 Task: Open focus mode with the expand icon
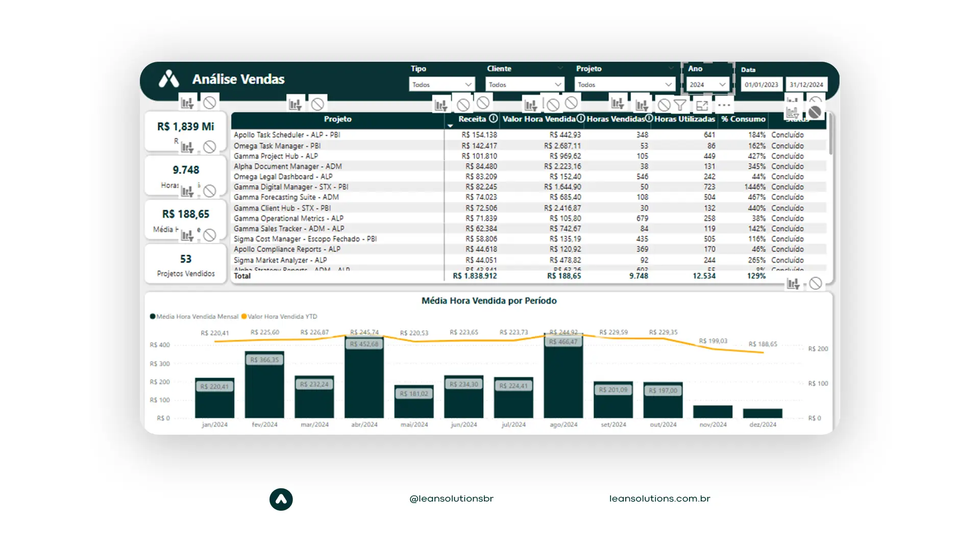click(x=702, y=106)
